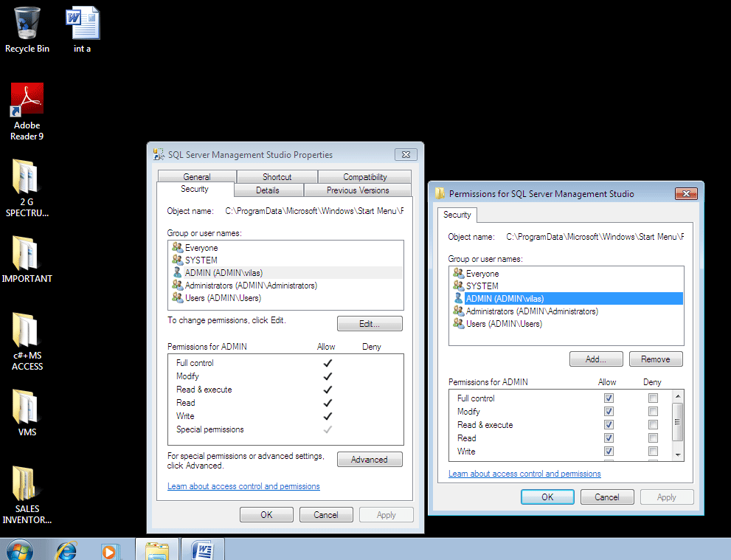Click the Permissions window folder title icon
Image resolution: width=731 pixels, height=560 pixels.
(440, 193)
